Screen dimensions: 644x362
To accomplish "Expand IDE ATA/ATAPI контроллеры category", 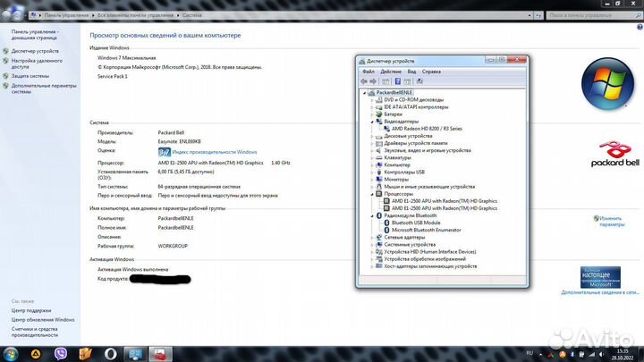I will (x=372, y=107).
